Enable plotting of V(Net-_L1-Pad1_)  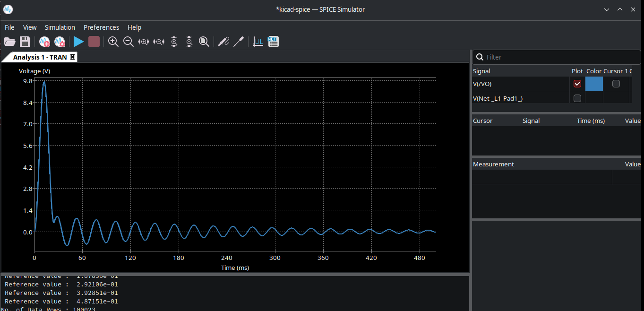pyautogui.click(x=577, y=98)
